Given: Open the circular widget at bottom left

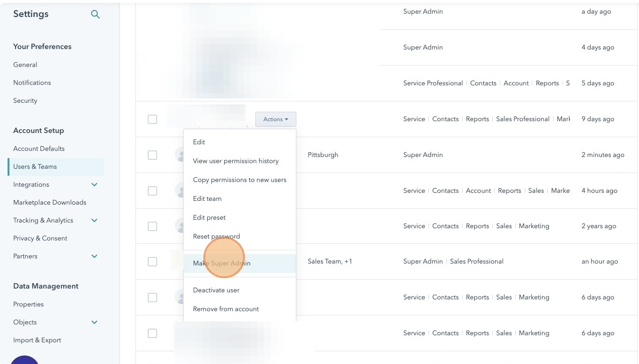Looking at the screenshot, I should [x=25, y=361].
